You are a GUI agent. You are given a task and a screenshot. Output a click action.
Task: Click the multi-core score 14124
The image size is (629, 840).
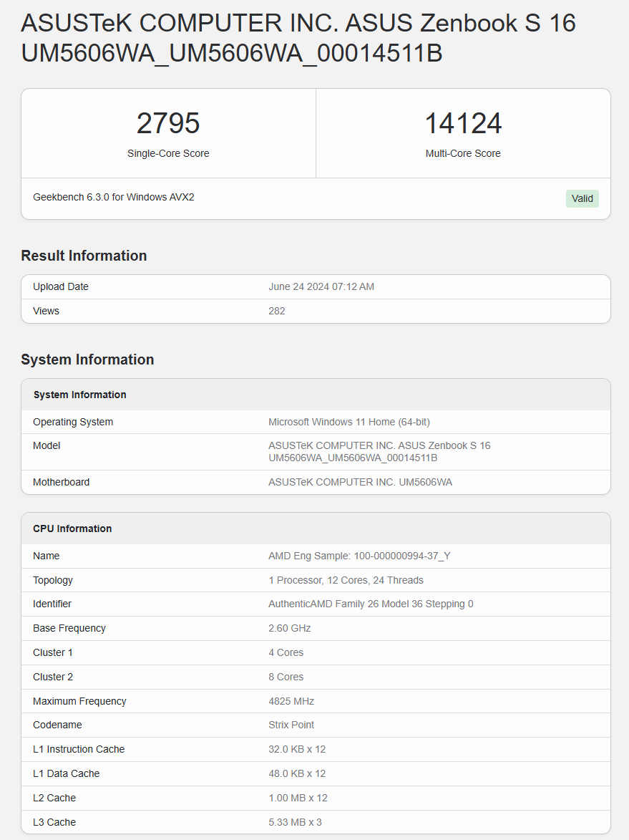463,123
